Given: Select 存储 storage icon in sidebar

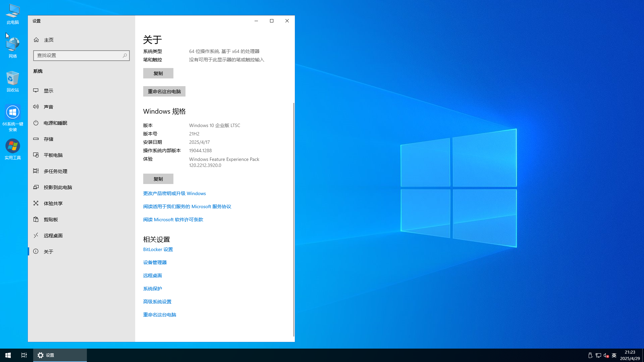Looking at the screenshot, I should click(36, 139).
